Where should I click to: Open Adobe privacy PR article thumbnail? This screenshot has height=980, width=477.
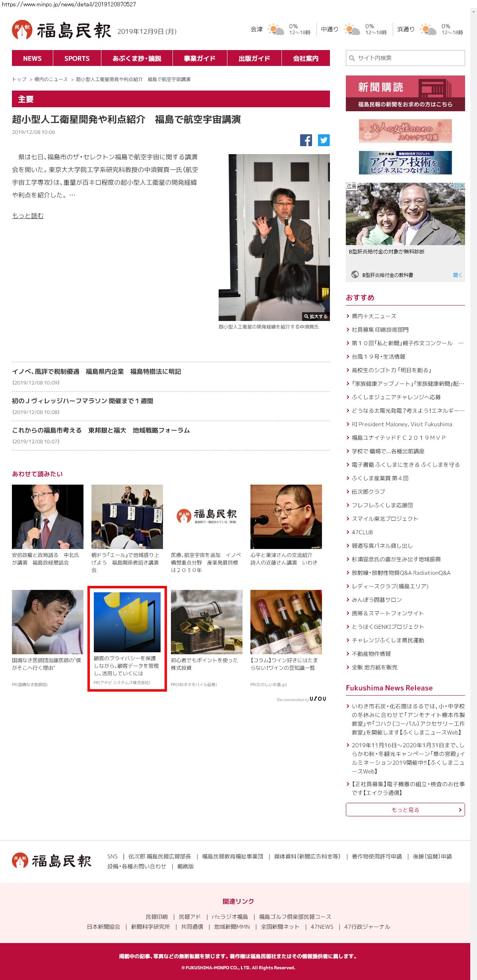click(127, 622)
